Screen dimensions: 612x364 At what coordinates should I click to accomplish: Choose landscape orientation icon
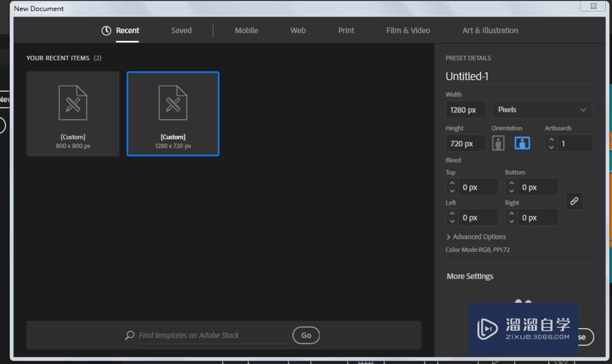[x=522, y=143]
